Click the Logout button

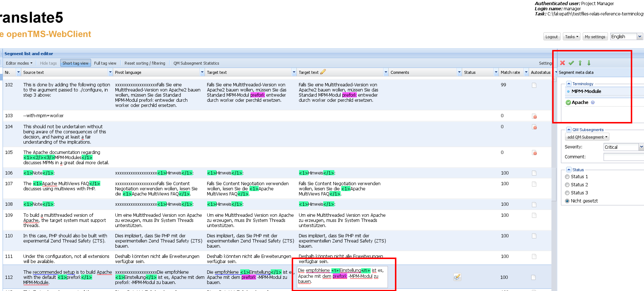[551, 37]
